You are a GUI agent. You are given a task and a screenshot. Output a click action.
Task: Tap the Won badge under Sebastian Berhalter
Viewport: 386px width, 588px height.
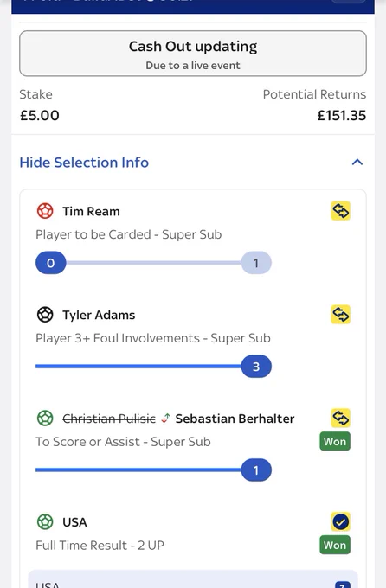(335, 441)
